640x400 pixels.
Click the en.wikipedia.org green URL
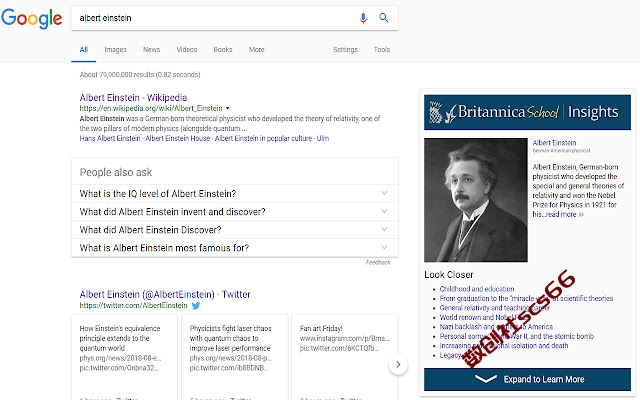151,108
